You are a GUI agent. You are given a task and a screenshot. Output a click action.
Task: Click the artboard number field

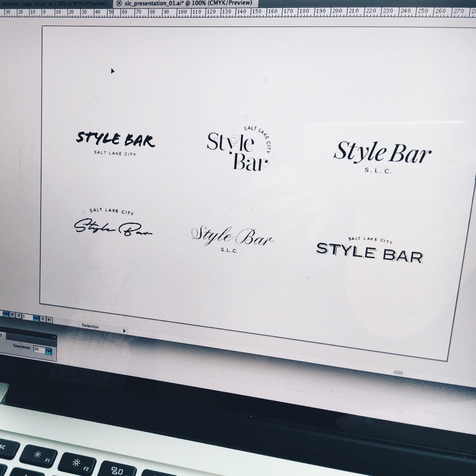[x=26, y=317]
